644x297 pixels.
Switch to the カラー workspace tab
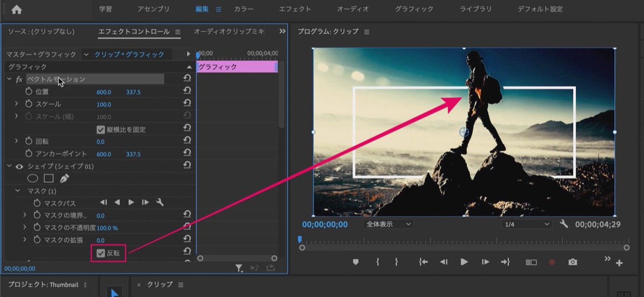click(x=244, y=9)
